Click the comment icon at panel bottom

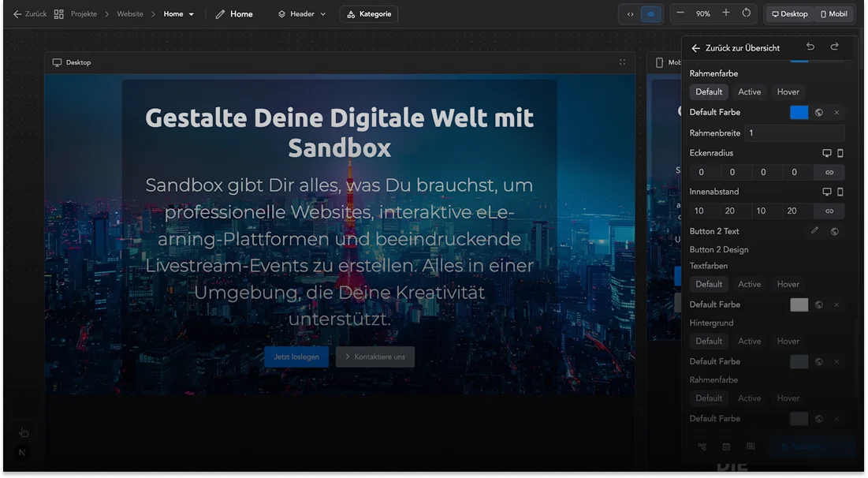pos(751,446)
